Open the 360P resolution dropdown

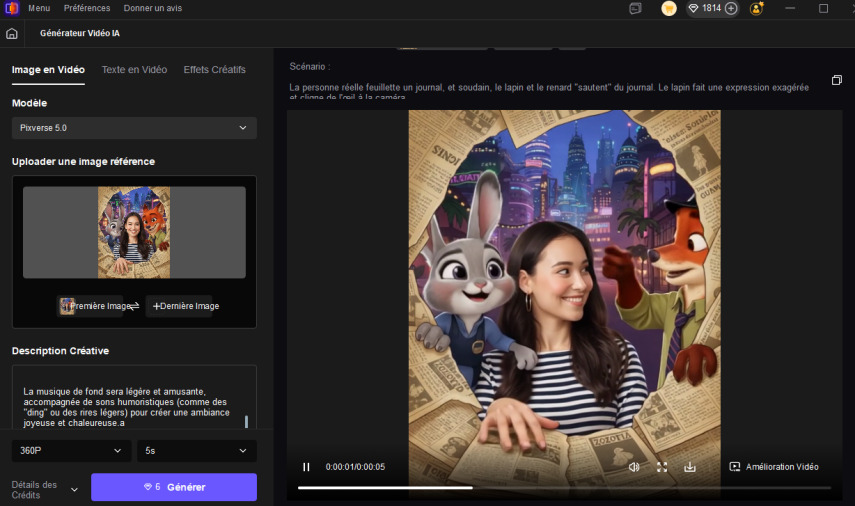[x=71, y=451]
